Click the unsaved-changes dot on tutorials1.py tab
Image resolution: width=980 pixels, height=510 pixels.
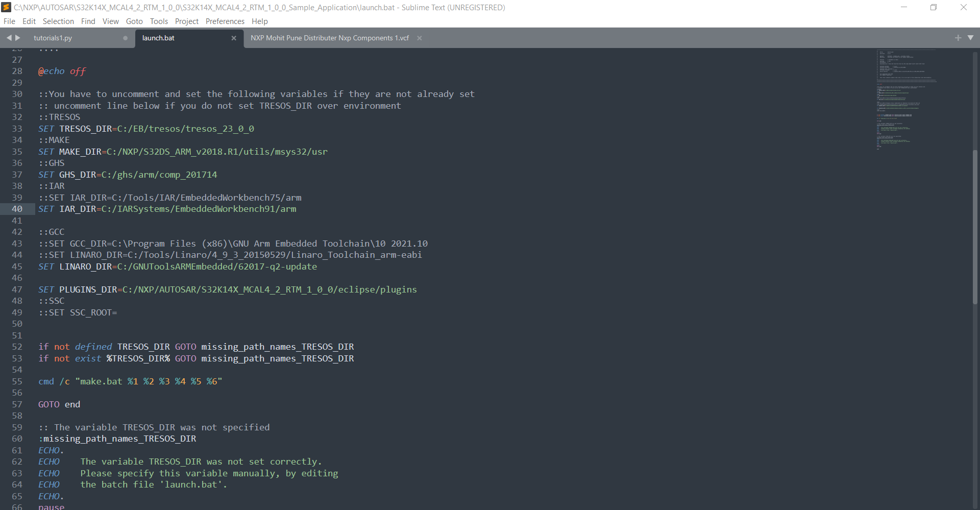click(125, 38)
